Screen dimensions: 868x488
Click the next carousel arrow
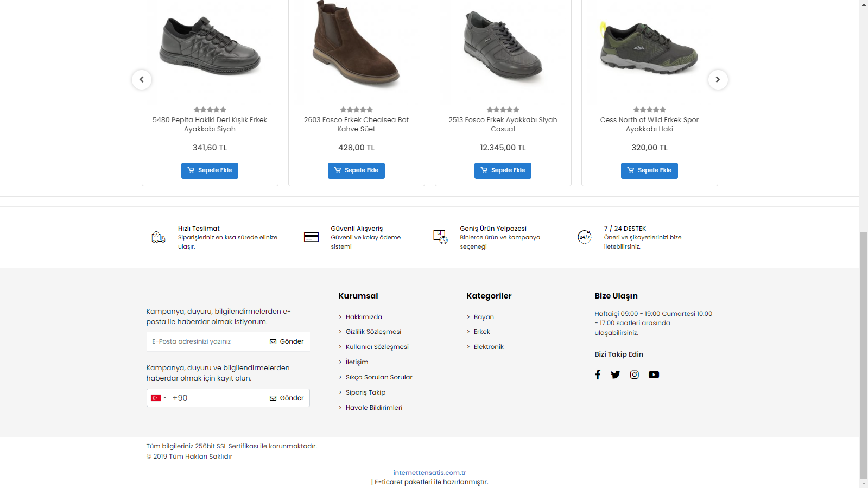point(718,80)
